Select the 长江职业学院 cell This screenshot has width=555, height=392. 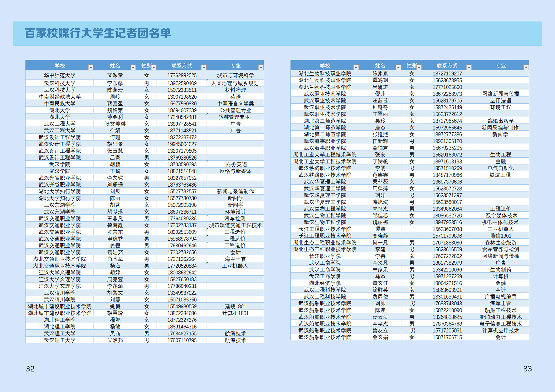tap(325, 256)
